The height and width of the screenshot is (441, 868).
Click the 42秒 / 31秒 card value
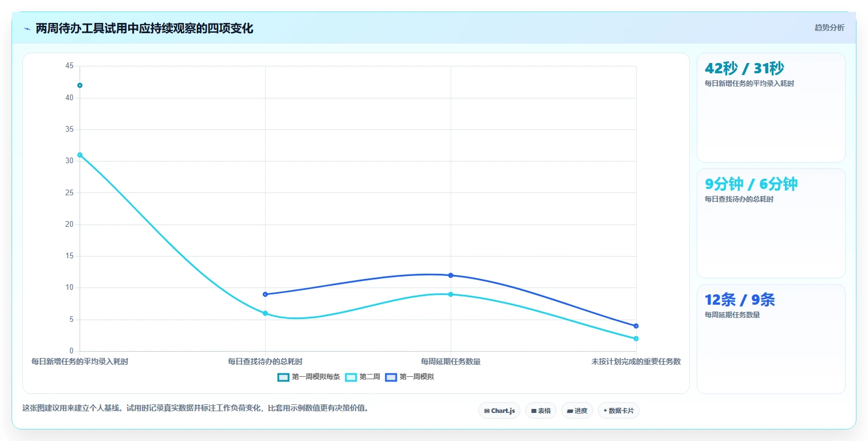pyautogui.click(x=744, y=69)
